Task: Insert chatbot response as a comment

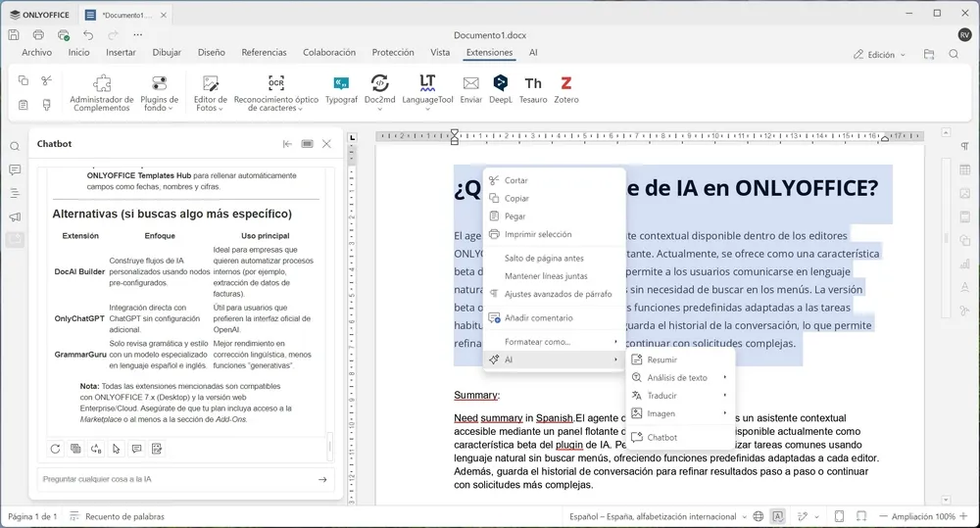Action: pyautogui.click(x=136, y=449)
